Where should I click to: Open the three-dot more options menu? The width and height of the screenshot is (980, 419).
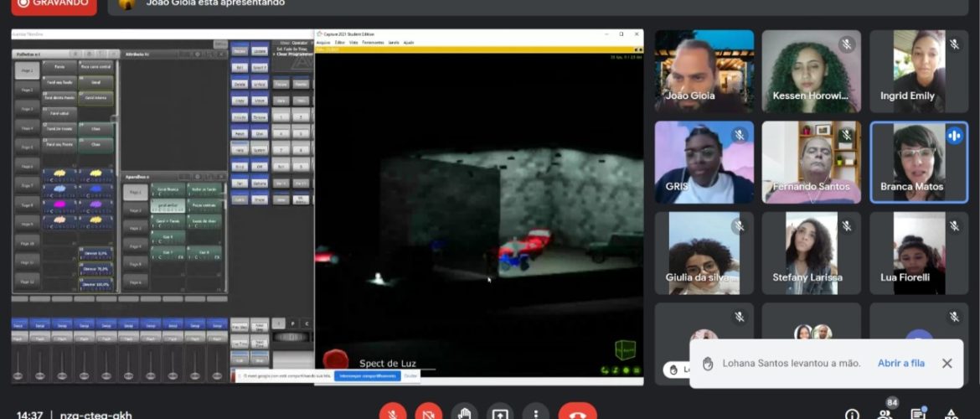coord(535,413)
